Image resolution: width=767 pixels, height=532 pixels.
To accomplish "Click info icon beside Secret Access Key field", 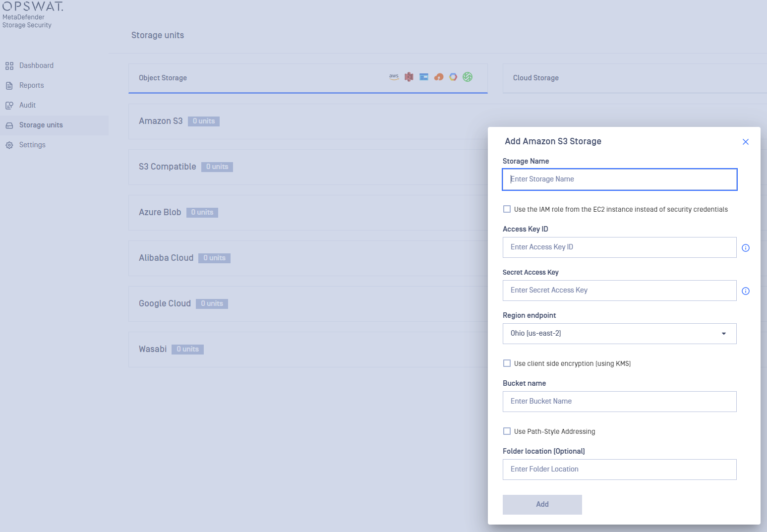I will (746, 291).
